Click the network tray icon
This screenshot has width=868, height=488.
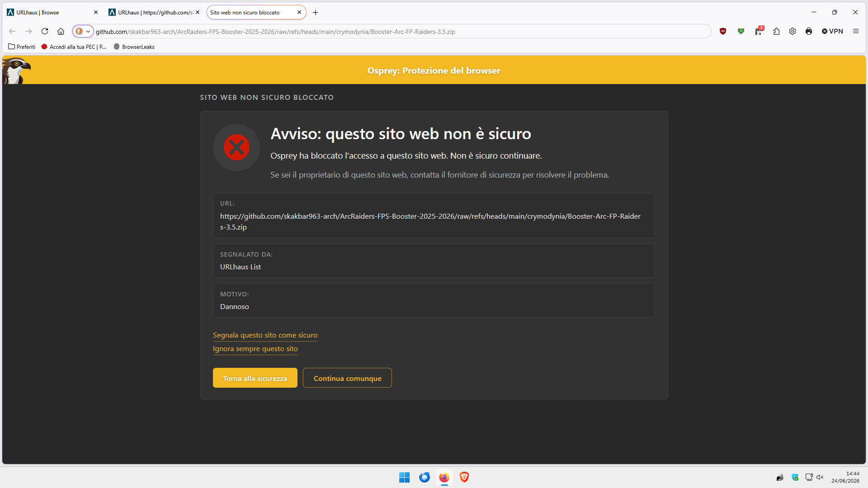coord(809,477)
